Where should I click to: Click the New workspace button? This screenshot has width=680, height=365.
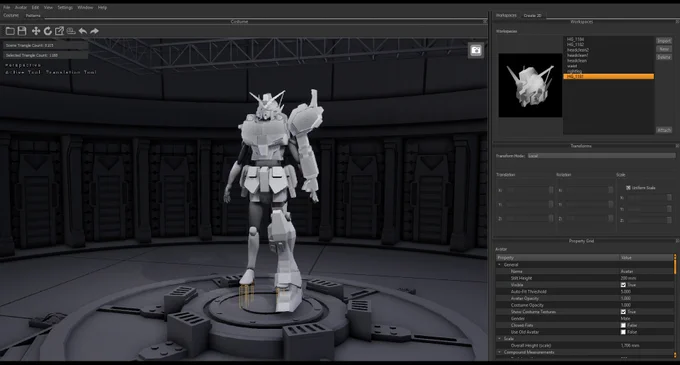pyautogui.click(x=664, y=49)
